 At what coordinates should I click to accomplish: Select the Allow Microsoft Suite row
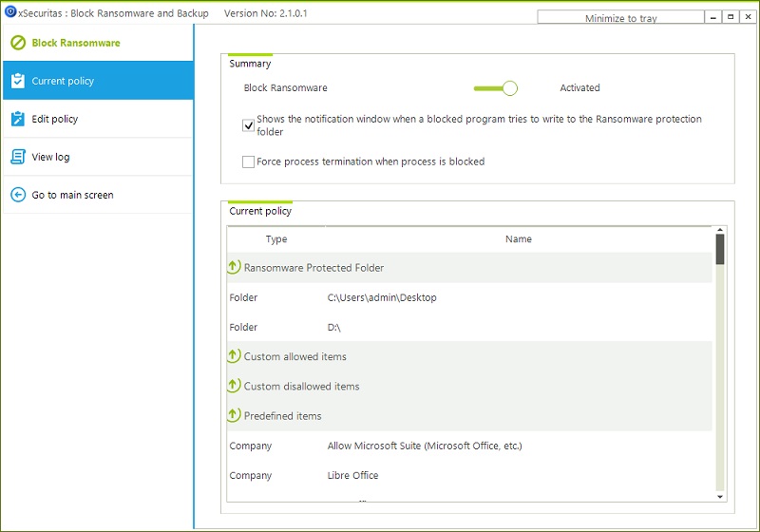point(469,446)
